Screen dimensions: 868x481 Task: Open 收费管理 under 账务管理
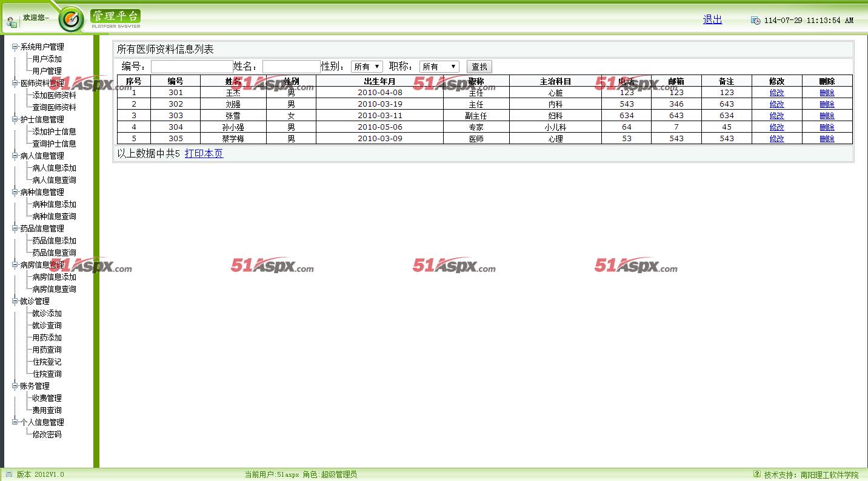pos(47,398)
